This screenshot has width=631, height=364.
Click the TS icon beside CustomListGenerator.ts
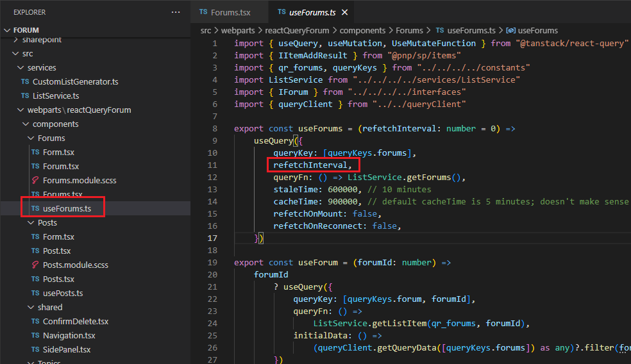click(25, 82)
